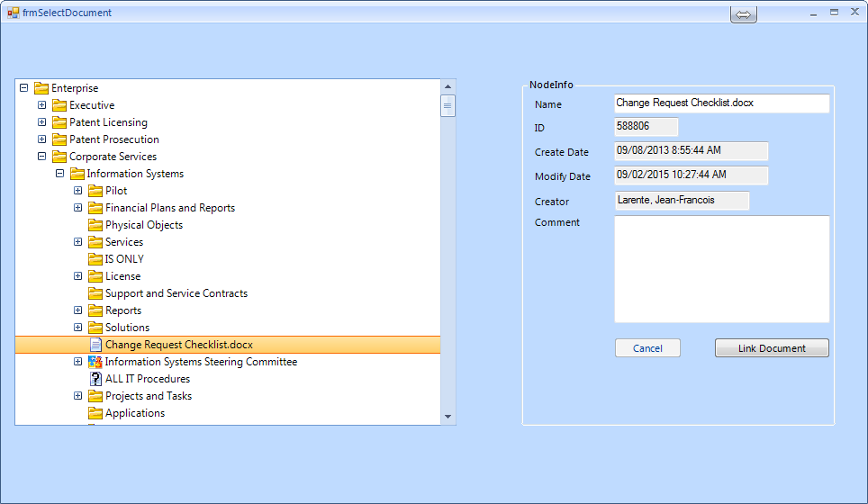Image resolution: width=868 pixels, height=504 pixels.
Task: Click the tree scrollbar down arrow
Action: 448,417
